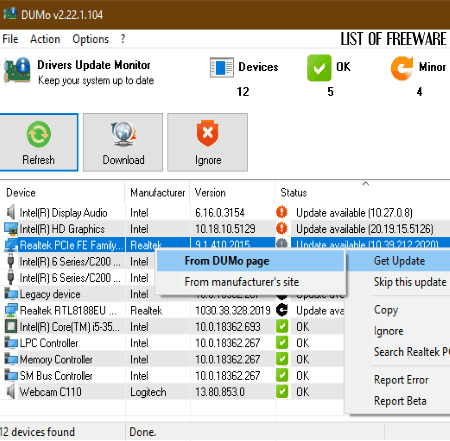Select Ignore in context menu

tap(388, 331)
